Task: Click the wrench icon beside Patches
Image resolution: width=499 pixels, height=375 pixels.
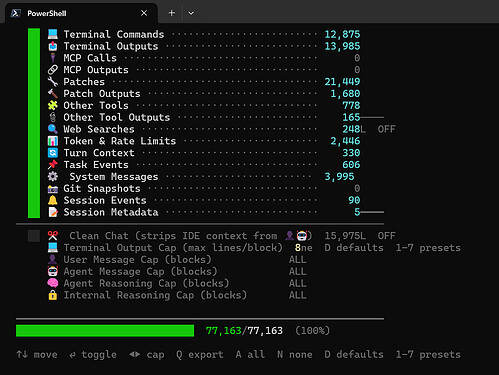Action: [53, 82]
